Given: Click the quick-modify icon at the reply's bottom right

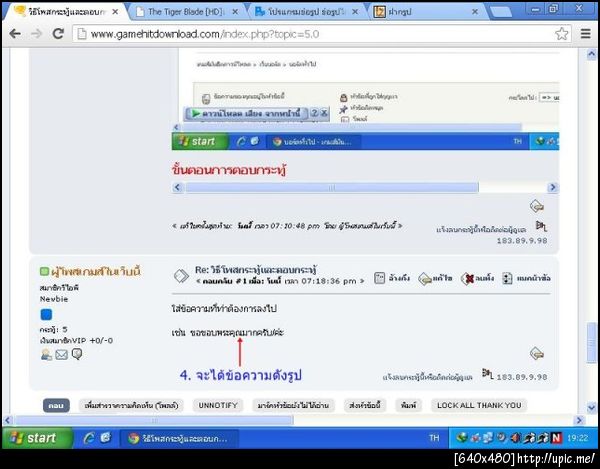Looking at the screenshot, I should [x=537, y=353].
